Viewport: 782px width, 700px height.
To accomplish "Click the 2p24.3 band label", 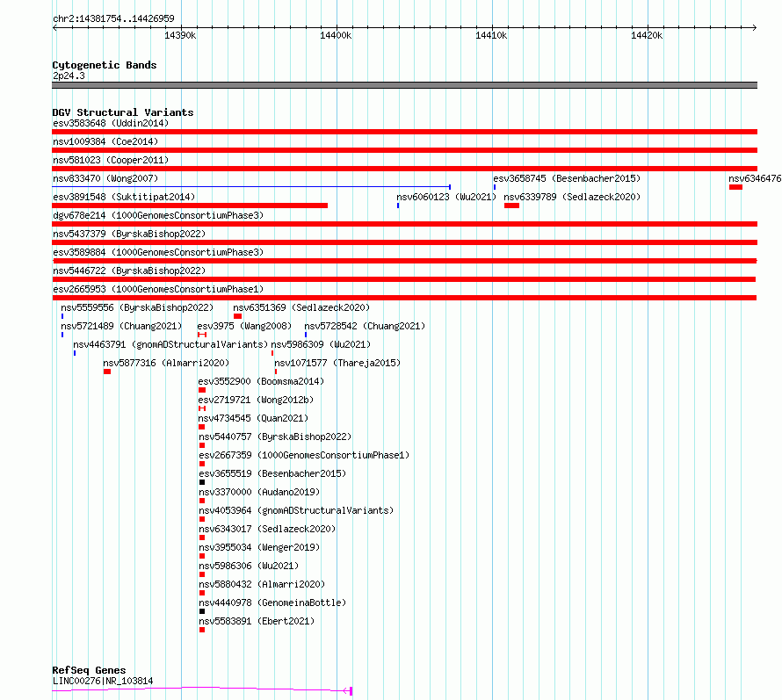I will tap(69, 76).
